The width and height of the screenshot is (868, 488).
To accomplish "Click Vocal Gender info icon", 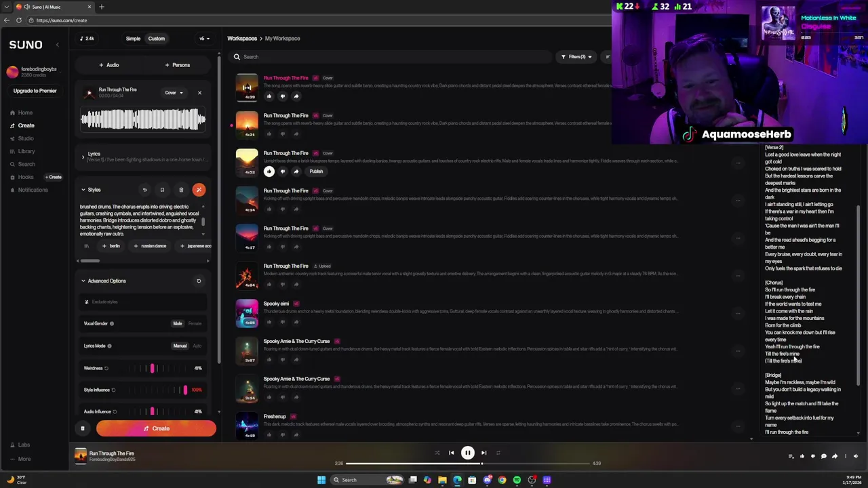I will pyautogui.click(x=112, y=324).
